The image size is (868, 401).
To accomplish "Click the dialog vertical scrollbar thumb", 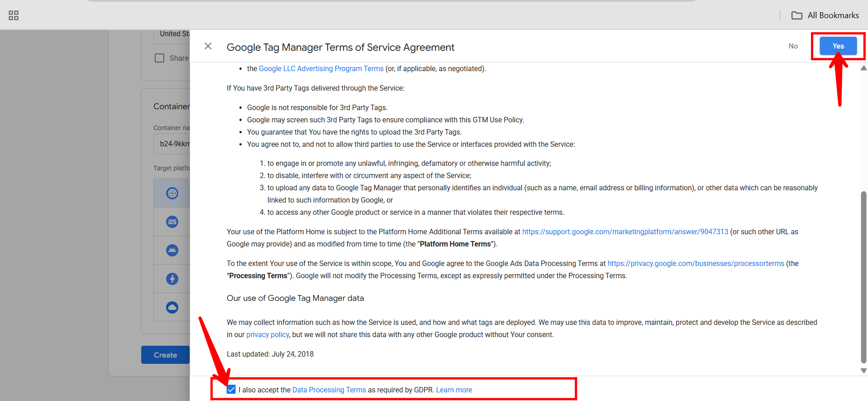I will (863, 277).
